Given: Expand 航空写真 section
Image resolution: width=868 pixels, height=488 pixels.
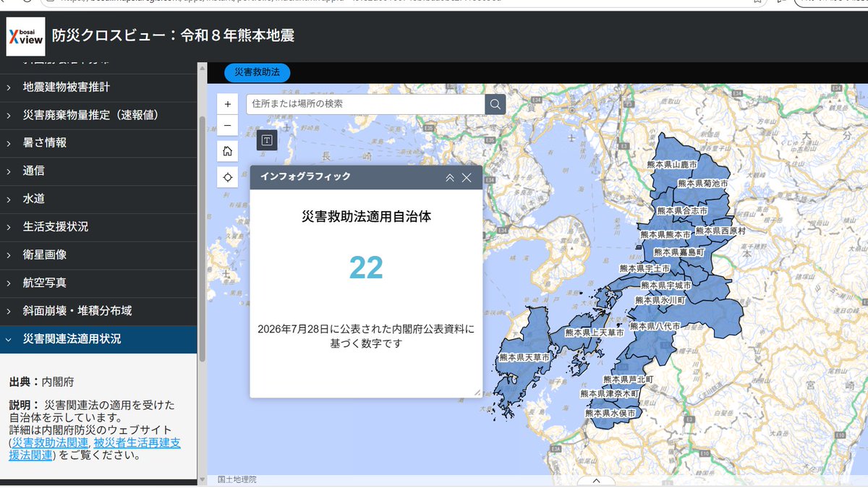Looking at the screenshot, I should point(98,283).
